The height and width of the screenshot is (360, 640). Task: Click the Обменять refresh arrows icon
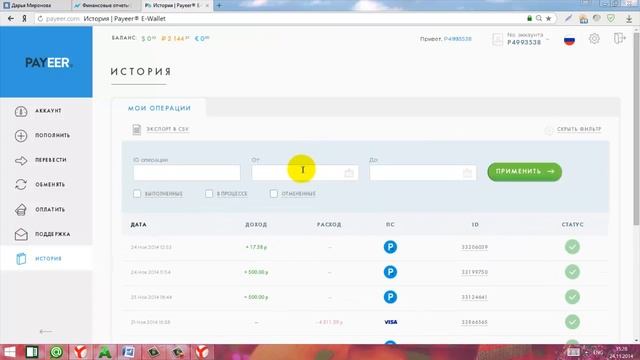tap(21, 184)
